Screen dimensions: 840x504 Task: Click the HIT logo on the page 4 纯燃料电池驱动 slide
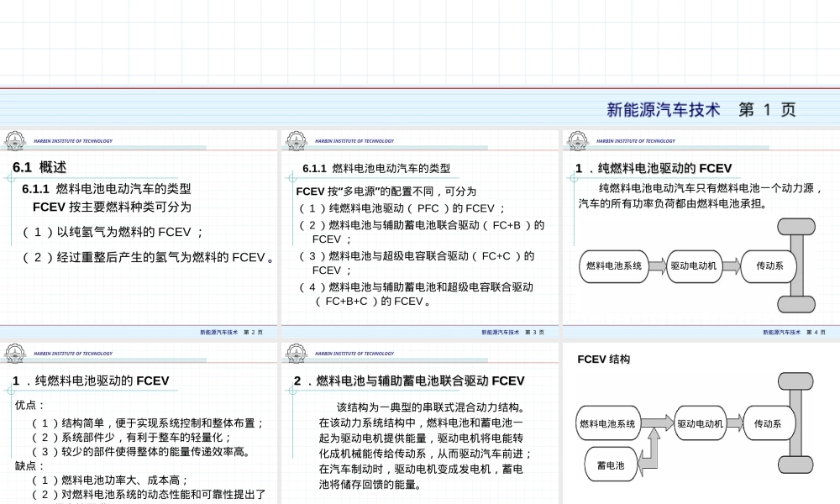tap(578, 141)
